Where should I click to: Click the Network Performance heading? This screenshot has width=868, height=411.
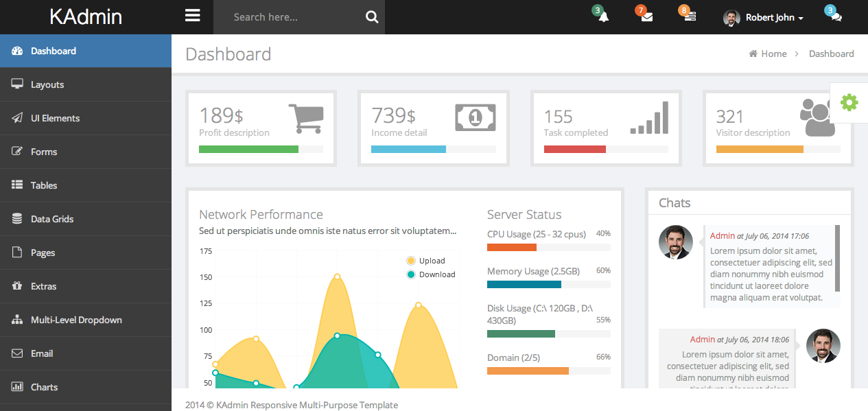(x=261, y=214)
